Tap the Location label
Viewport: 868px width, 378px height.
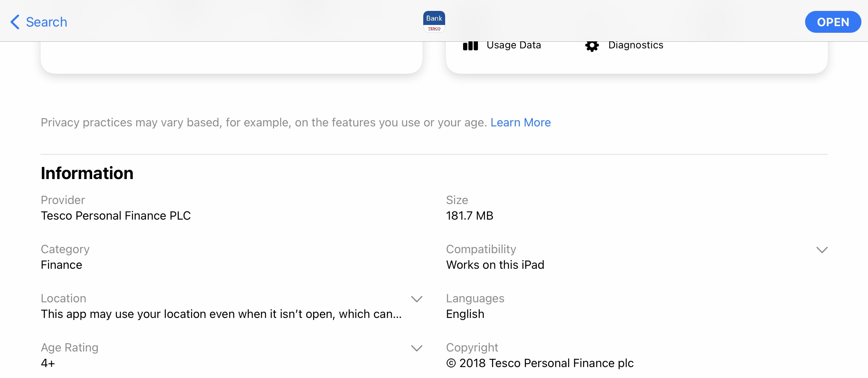tap(64, 298)
